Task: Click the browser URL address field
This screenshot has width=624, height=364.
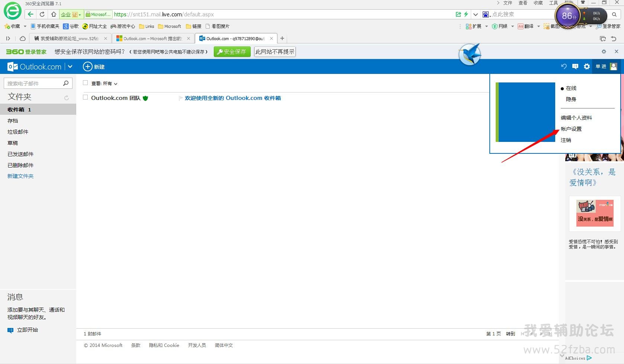Action: (283, 14)
